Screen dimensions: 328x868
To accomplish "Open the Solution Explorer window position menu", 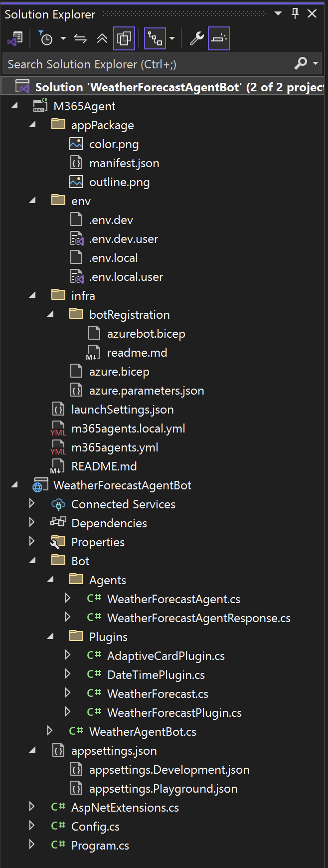I will (x=278, y=13).
